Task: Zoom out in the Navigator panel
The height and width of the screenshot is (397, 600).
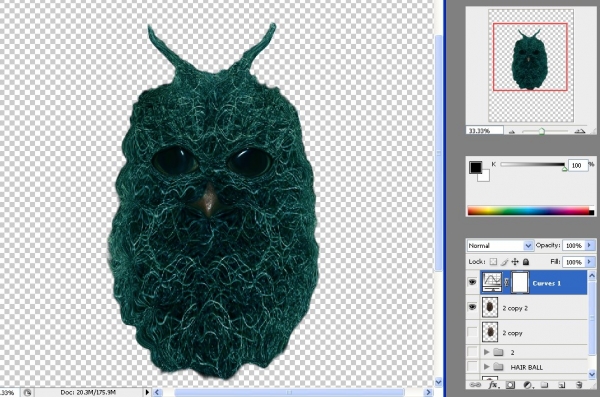Action: 512,132
